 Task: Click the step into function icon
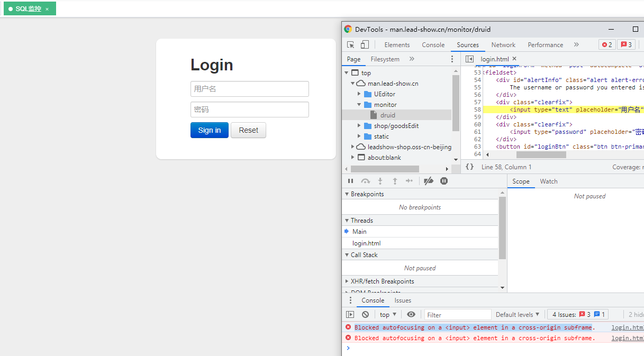click(380, 181)
